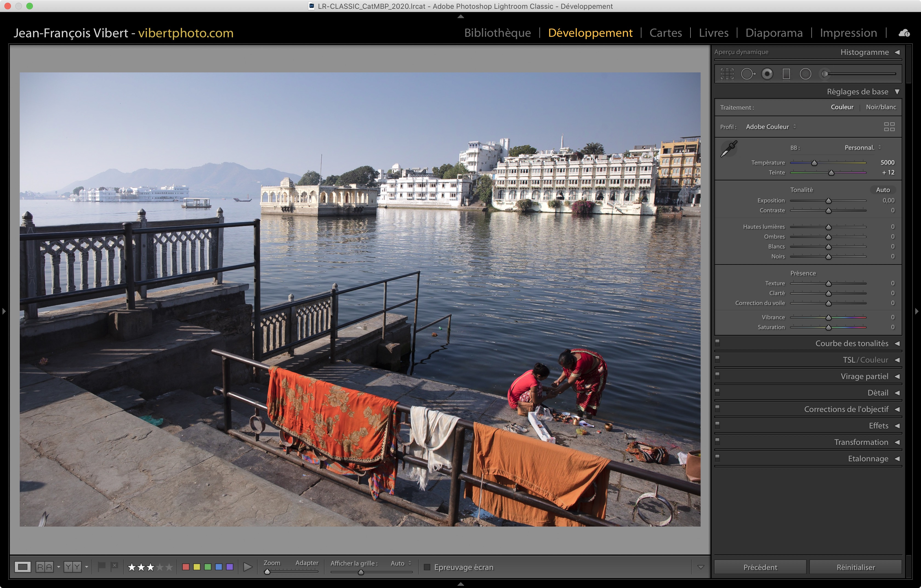The image size is (921, 588).
Task: Open the Impression module
Action: click(848, 33)
